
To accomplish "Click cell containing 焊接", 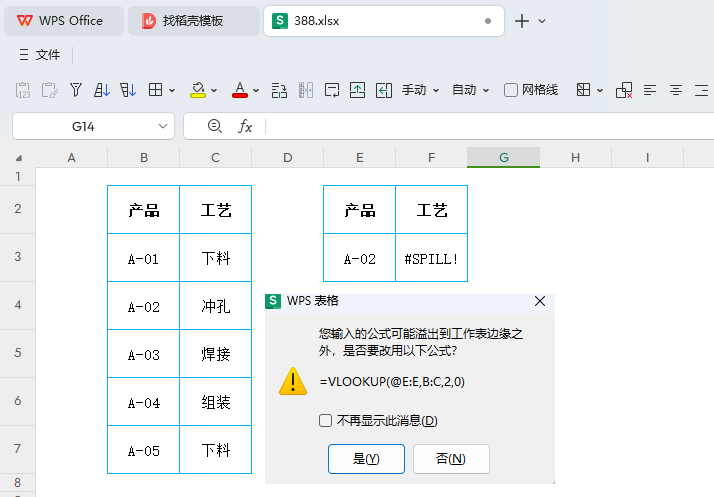I will click(215, 354).
